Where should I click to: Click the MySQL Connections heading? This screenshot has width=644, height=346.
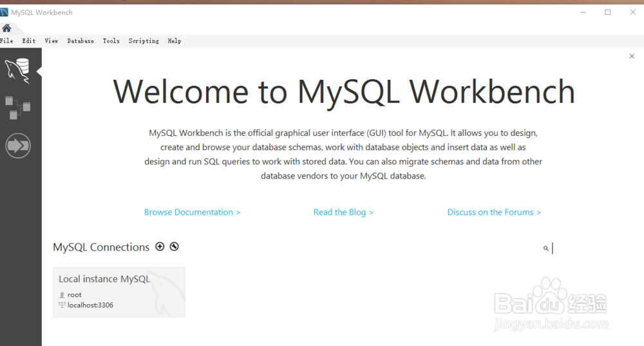[101, 247]
